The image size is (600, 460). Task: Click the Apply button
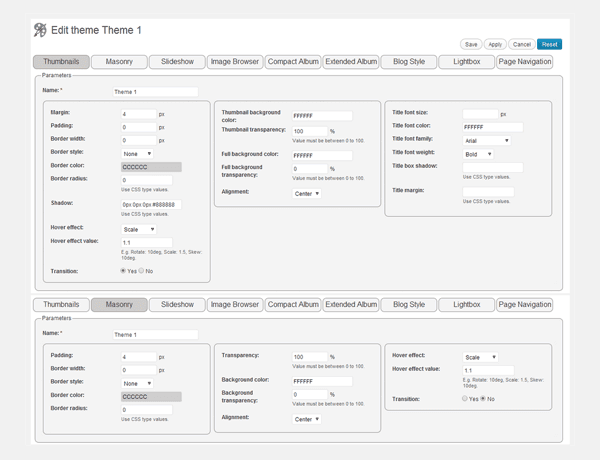click(x=495, y=44)
